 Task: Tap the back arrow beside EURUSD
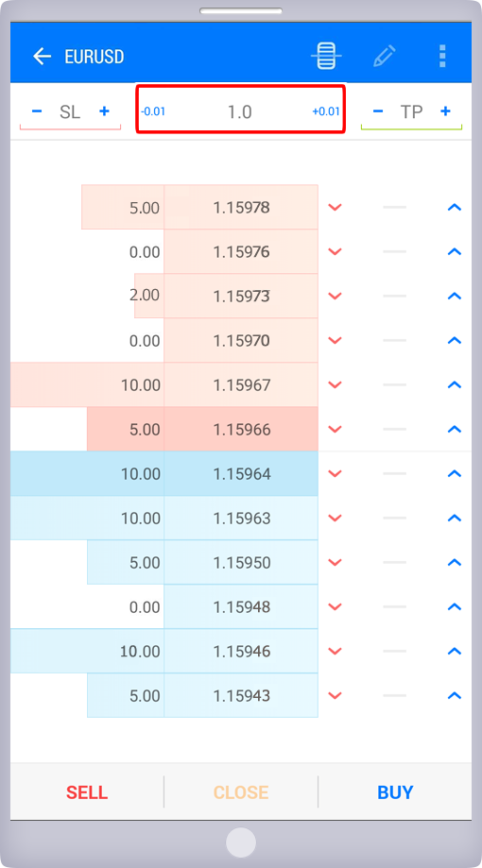coord(42,57)
